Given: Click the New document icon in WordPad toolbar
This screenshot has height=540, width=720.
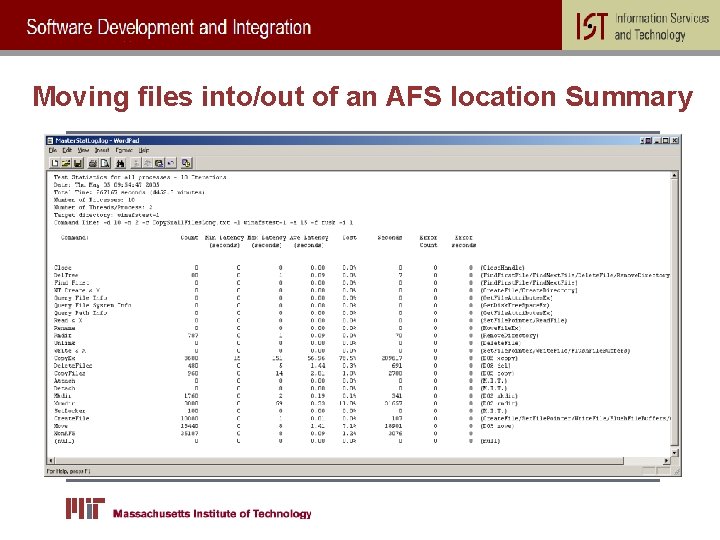Looking at the screenshot, I should pyautogui.click(x=55, y=163).
